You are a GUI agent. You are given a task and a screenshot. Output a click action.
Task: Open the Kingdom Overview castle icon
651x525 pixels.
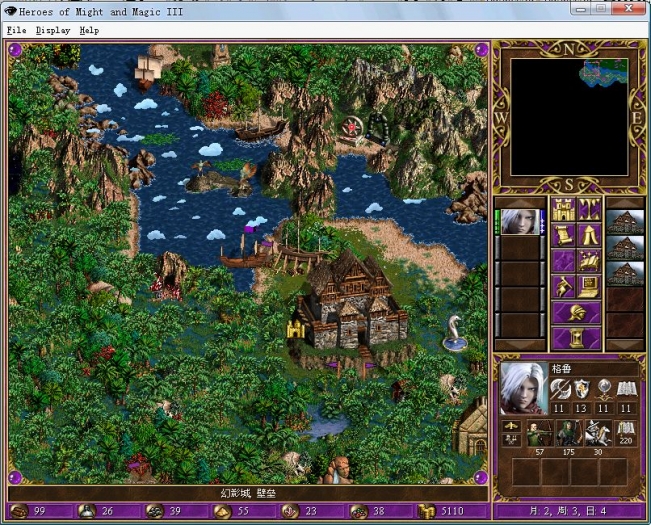pyautogui.click(x=563, y=210)
